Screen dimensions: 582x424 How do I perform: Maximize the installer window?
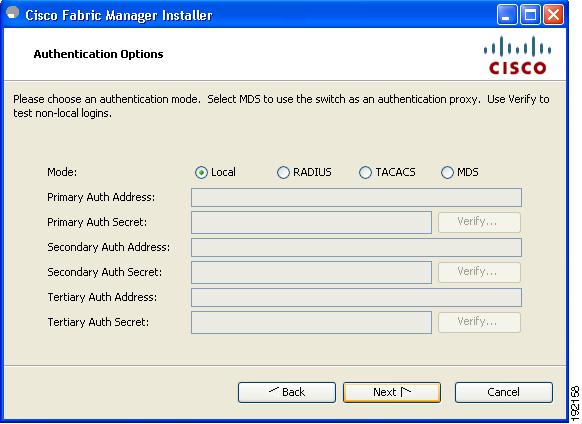[530, 15]
